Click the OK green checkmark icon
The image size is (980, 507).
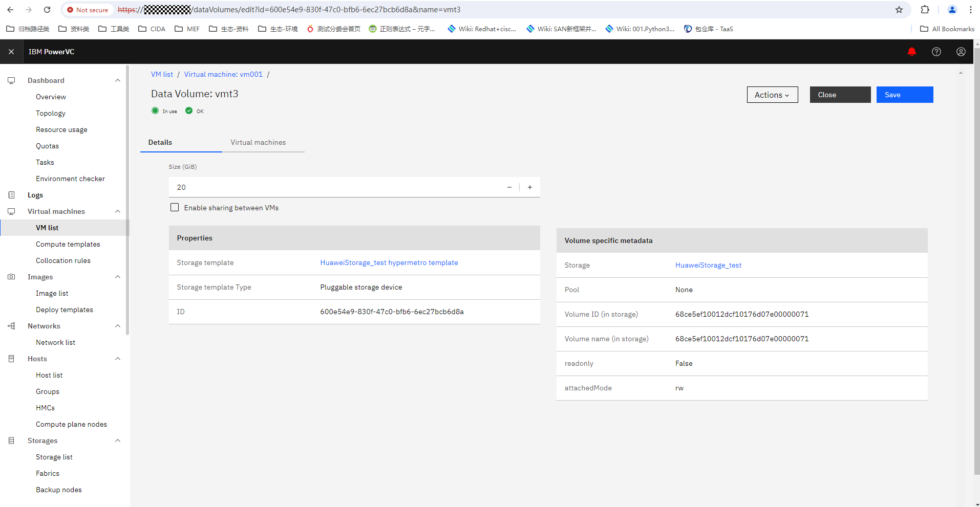click(189, 111)
